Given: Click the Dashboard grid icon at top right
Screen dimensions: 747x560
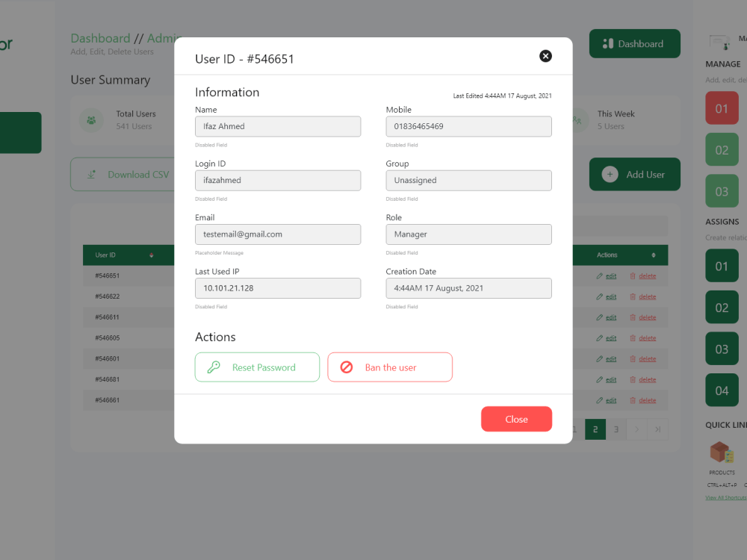Looking at the screenshot, I should click(x=607, y=43).
